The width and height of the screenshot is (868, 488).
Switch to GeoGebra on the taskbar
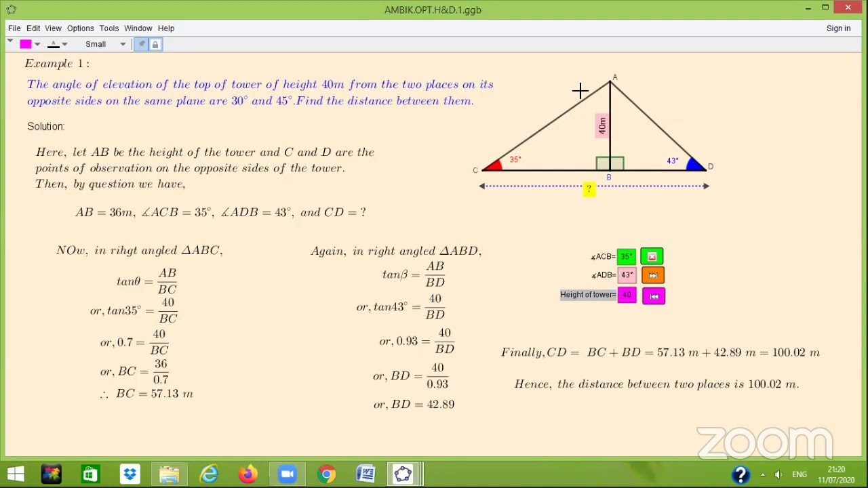(404, 474)
